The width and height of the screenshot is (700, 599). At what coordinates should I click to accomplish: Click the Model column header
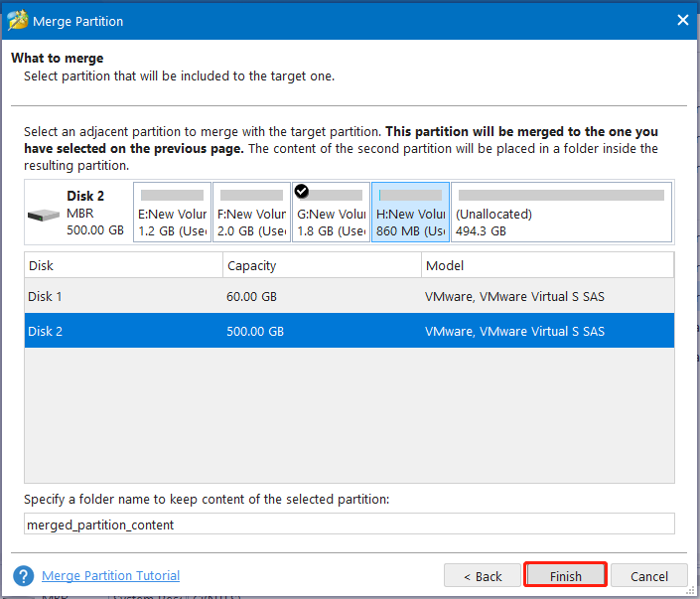547,265
